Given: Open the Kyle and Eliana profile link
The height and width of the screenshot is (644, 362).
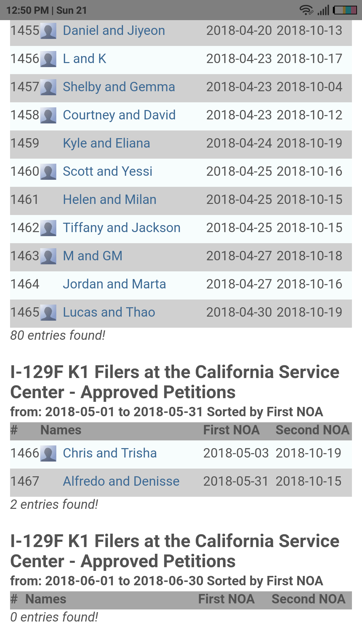Looking at the screenshot, I should (106, 143).
